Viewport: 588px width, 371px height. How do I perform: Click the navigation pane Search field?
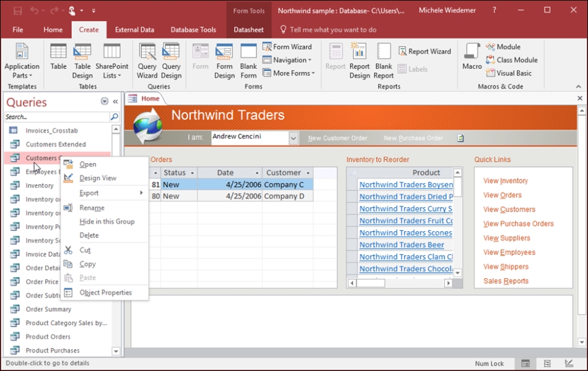pyautogui.click(x=57, y=117)
